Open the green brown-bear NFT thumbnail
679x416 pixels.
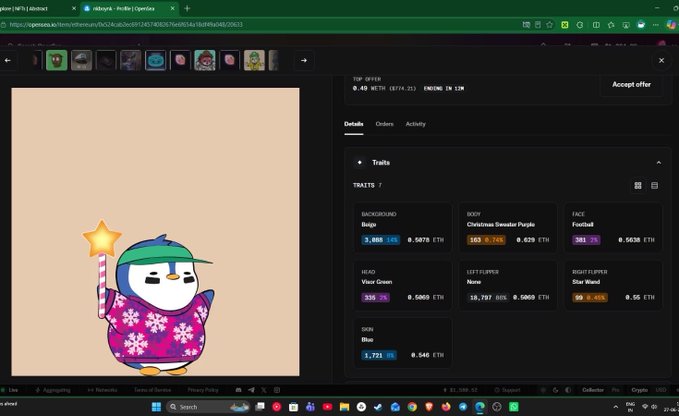tap(56, 60)
